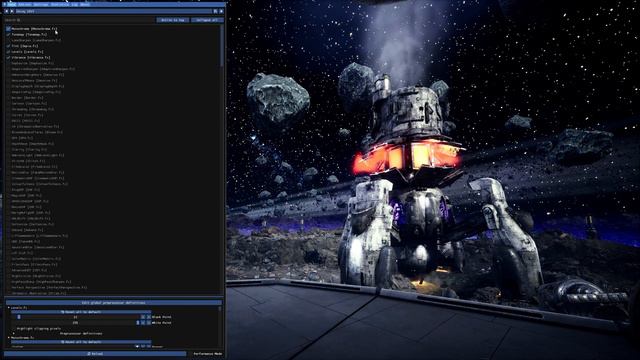
Task: Click the Reload button
Action: pos(95,353)
